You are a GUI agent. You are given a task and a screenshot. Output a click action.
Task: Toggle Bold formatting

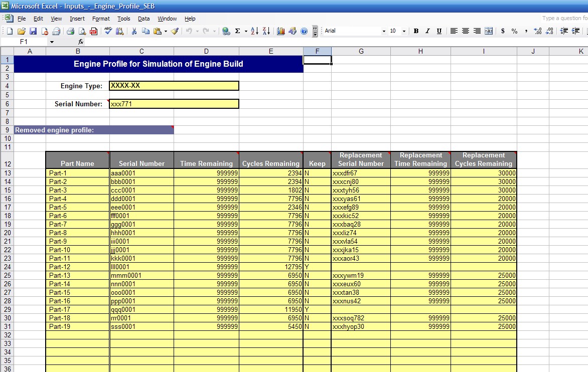point(416,31)
